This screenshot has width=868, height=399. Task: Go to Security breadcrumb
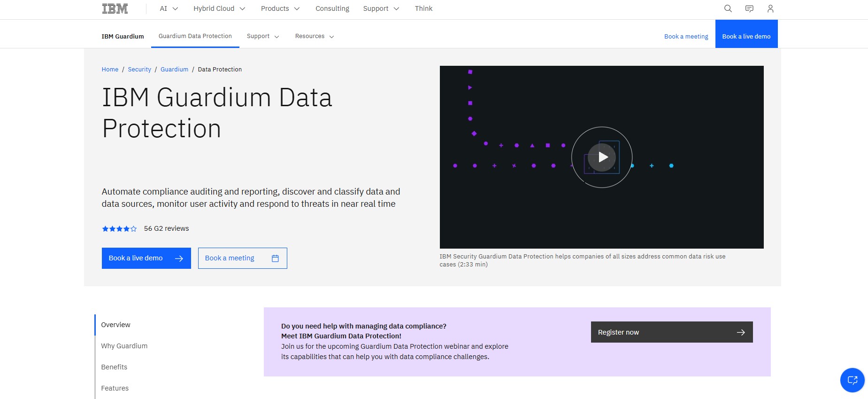pyautogui.click(x=139, y=69)
